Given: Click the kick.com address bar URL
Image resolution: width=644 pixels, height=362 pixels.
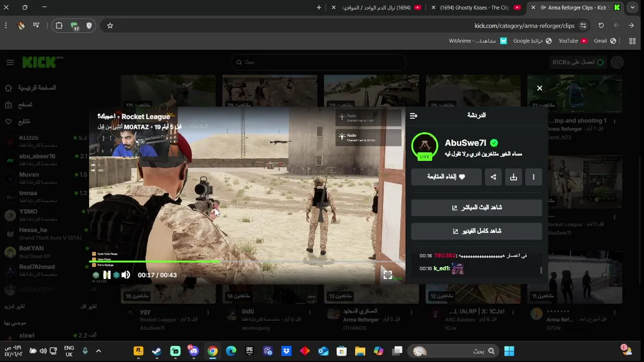Looking at the screenshot, I should tap(524, 26).
